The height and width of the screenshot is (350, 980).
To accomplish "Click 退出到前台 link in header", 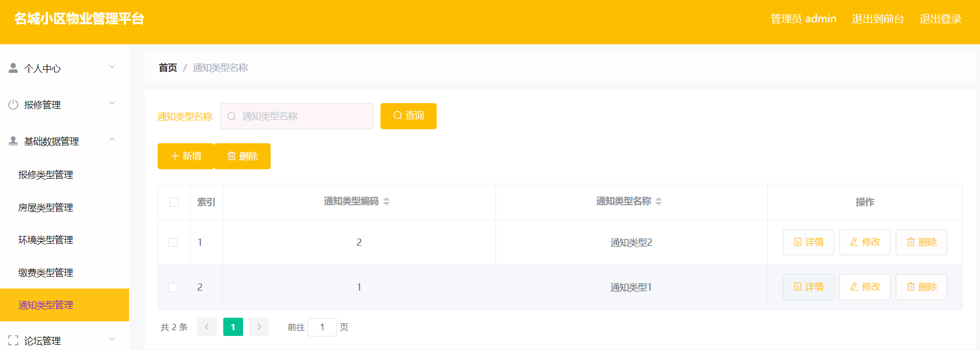I will click(x=878, y=19).
